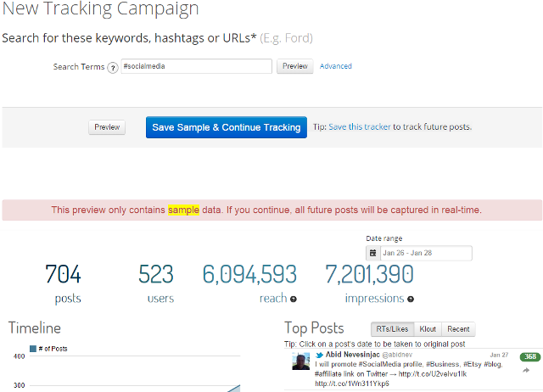Click the info icon beside impressions

coord(411,299)
